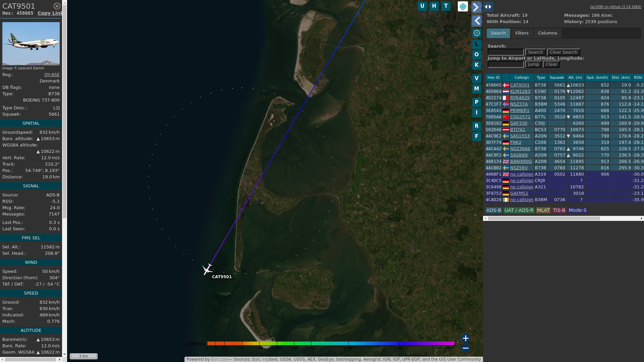Toggle the R map option button
644x362 pixels.
(477, 126)
